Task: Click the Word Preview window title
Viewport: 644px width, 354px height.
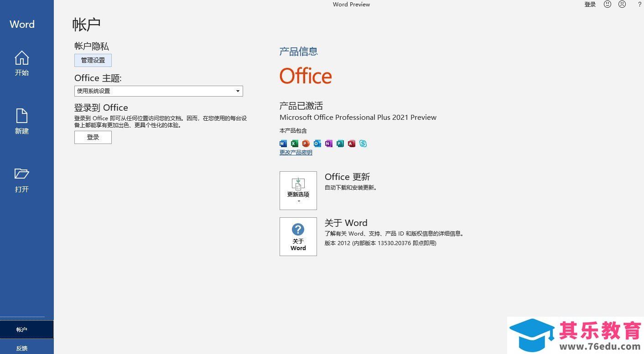Action: [x=351, y=5]
